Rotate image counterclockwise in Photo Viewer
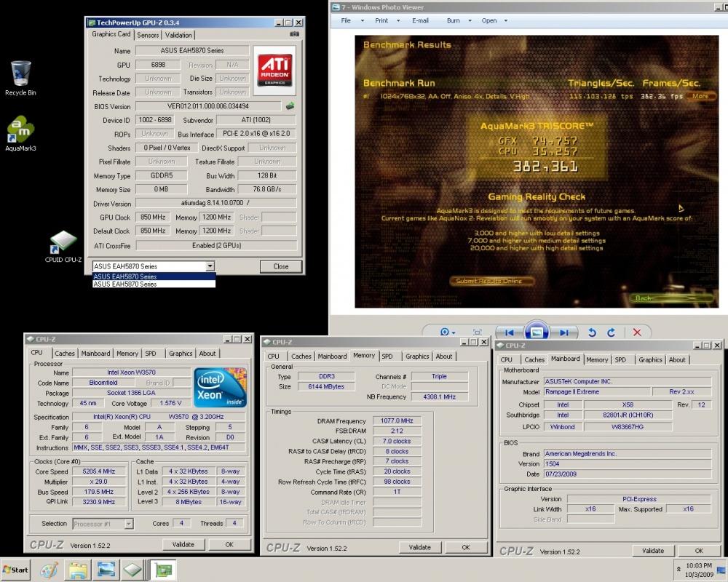 pos(592,332)
